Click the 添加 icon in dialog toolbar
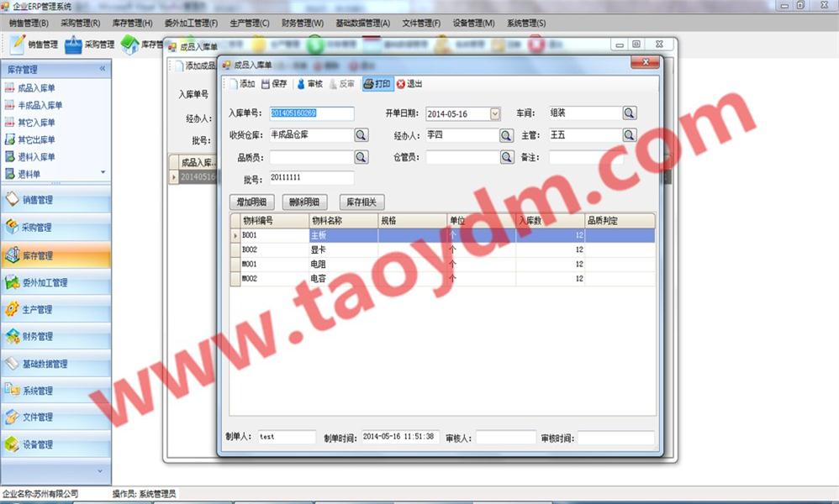The image size is (839, 504). click(234, 84)
